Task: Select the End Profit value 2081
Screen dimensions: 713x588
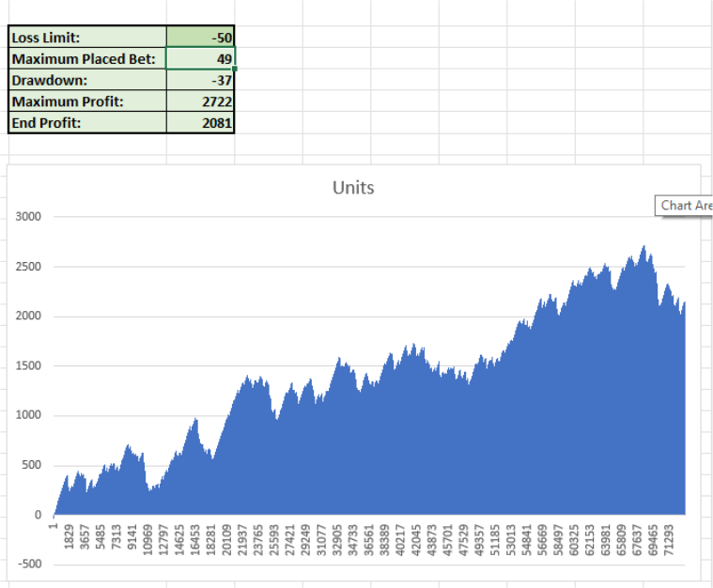Action: point(200,122)
